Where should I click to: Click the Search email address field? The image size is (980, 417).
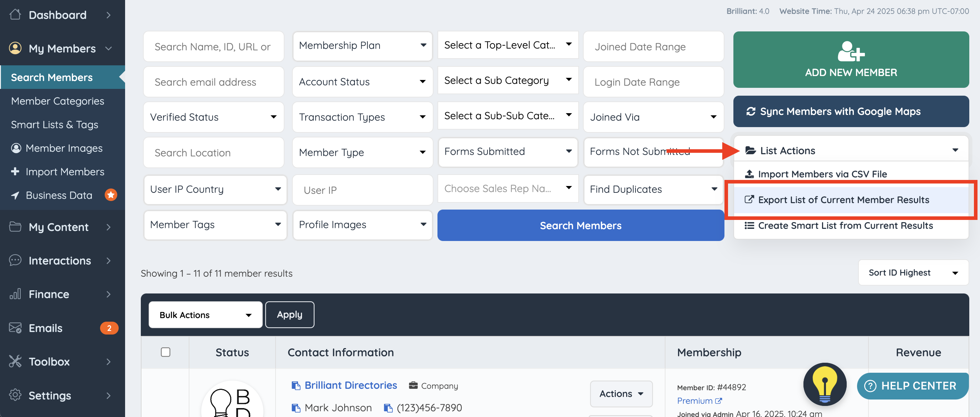pyautogui.click(x=213, y=82)
